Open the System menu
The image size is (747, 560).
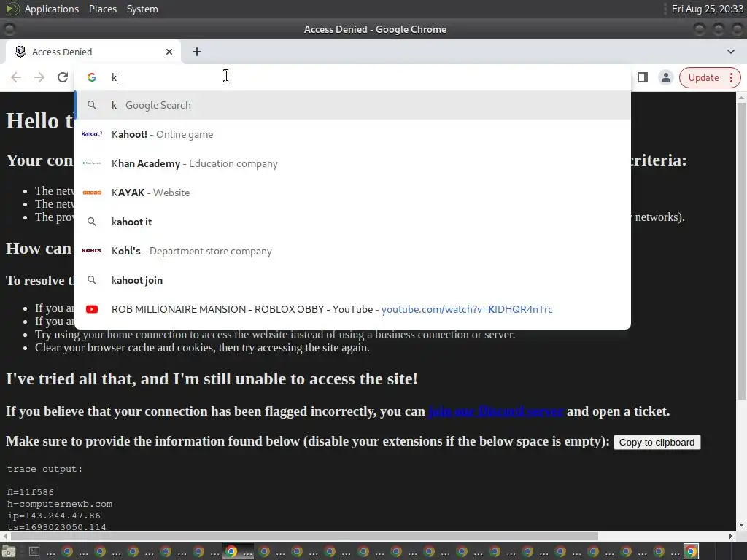[142, 9]
